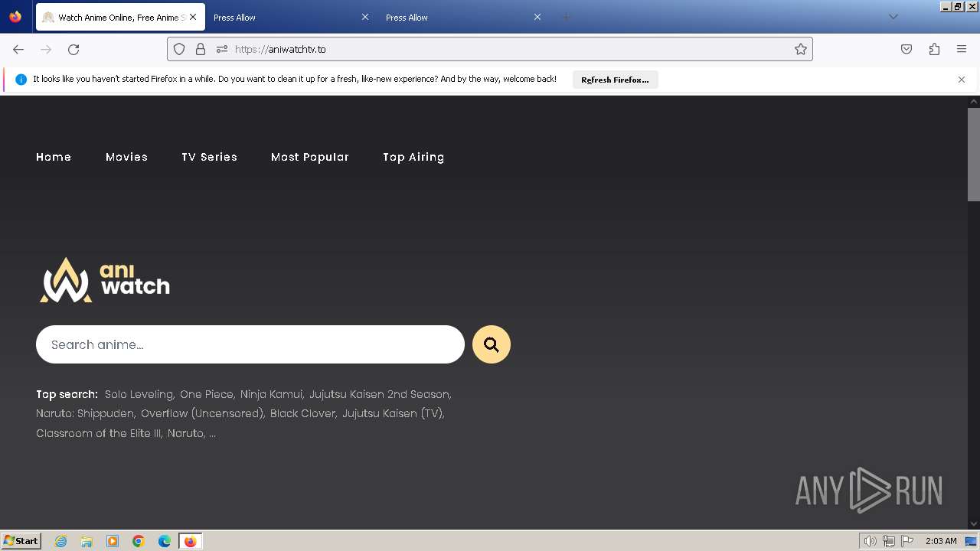
Task: Open the Extensions puzzle icon
Action: coord(934,49)
